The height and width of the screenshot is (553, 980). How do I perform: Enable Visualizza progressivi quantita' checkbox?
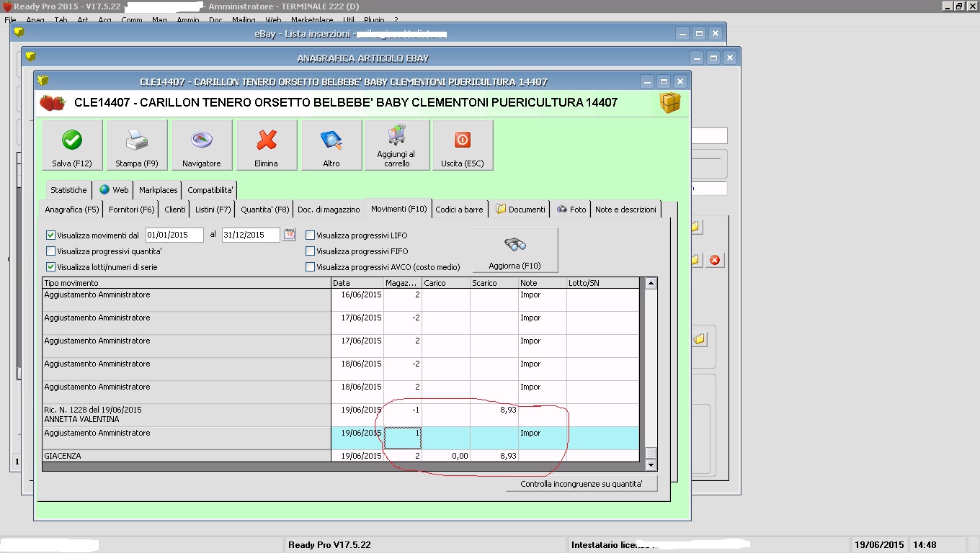click(x=51, y=251)
